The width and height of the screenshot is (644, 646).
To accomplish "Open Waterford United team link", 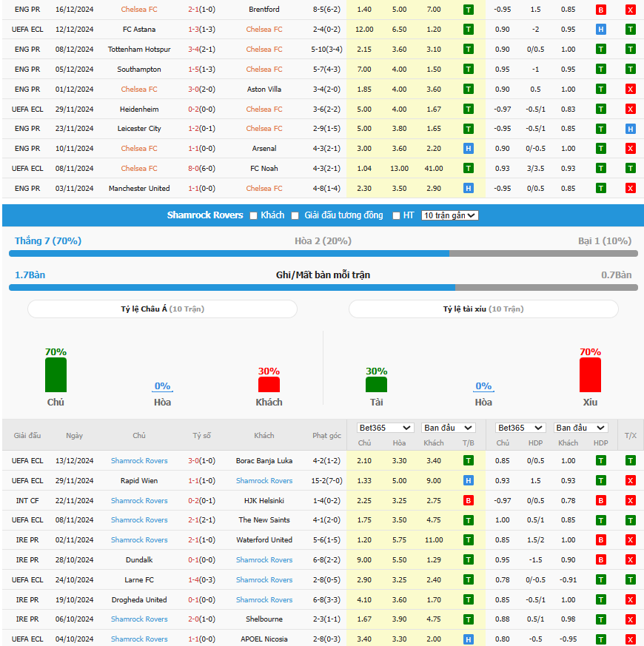I will click(x=264, y=539).
